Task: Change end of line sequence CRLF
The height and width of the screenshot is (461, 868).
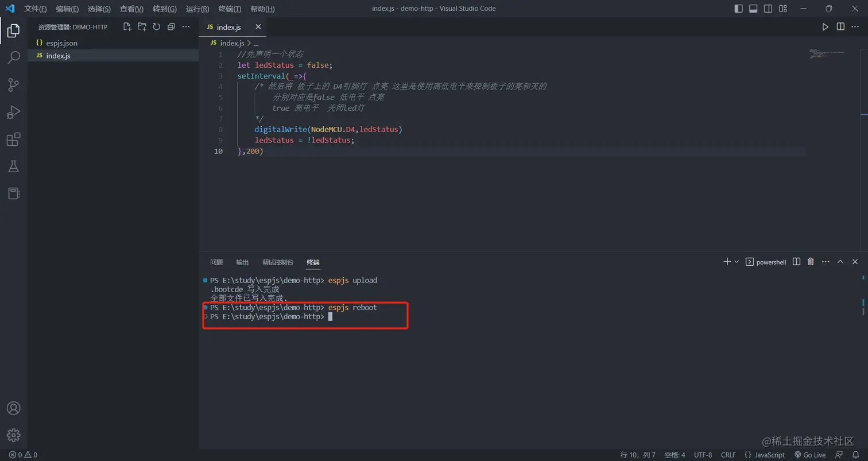Action: (728, 455)
